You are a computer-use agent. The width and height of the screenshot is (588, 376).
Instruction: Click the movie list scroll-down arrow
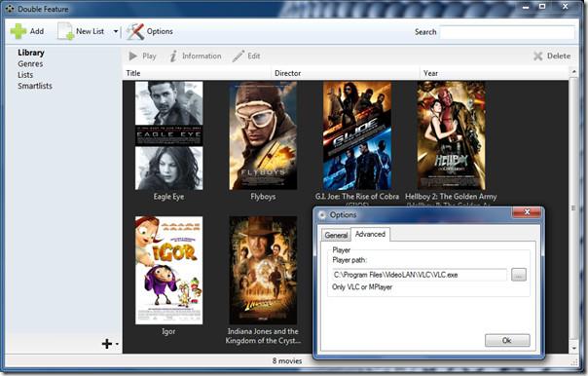[573, 348]
